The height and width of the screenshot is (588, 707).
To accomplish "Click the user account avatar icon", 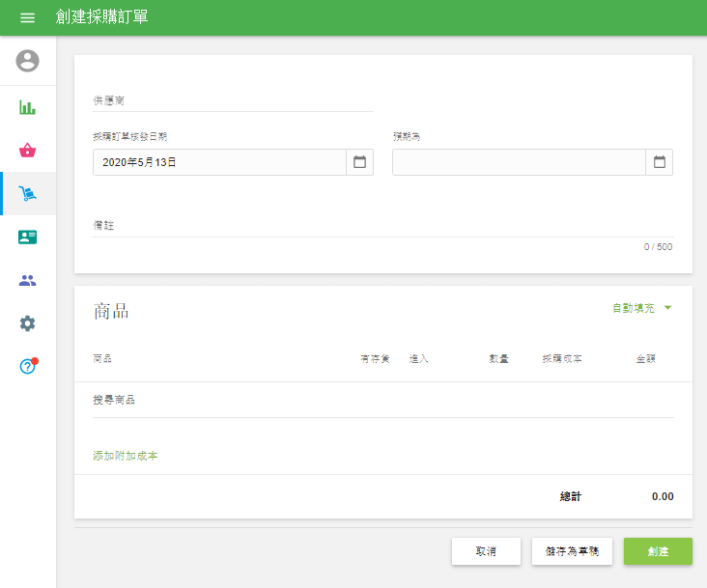I will coord(27,61).
